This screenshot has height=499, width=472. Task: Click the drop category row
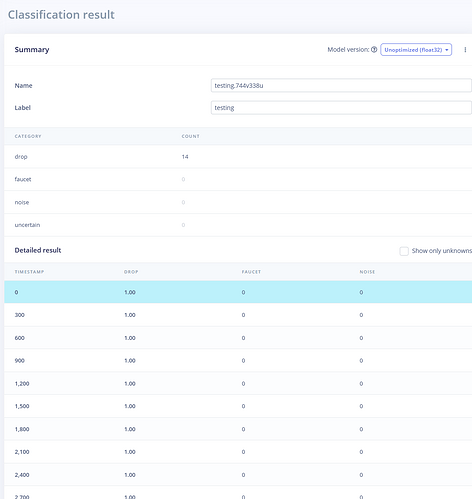coord(238,156)
